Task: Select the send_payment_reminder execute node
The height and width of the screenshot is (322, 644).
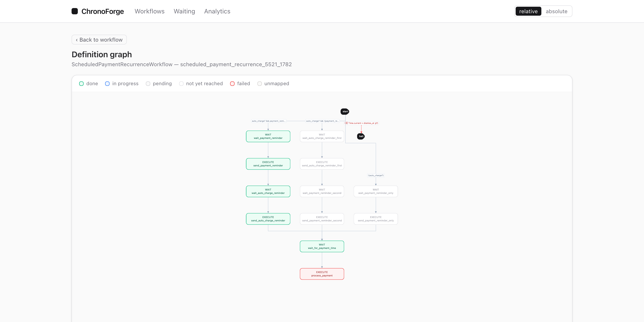Action: (x=268, y=164)
